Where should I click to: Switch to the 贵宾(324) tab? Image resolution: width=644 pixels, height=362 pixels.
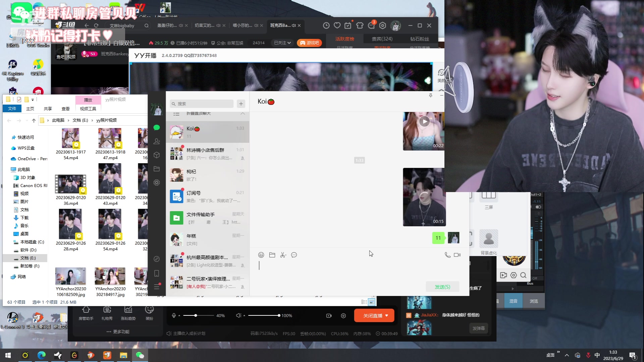pyautogui.click(x=382, y=39)
